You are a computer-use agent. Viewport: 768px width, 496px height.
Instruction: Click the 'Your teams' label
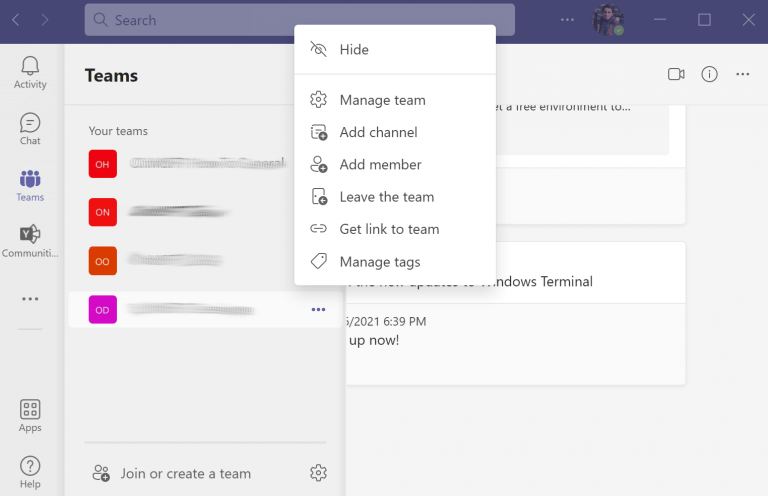click(118, 131)
